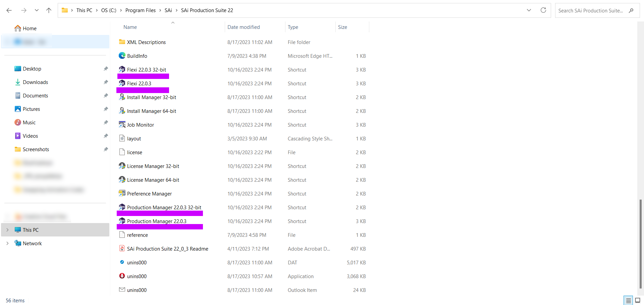644x305 pixels.
Task: Open Documents in quick access
Action: [x=31, y=96]
